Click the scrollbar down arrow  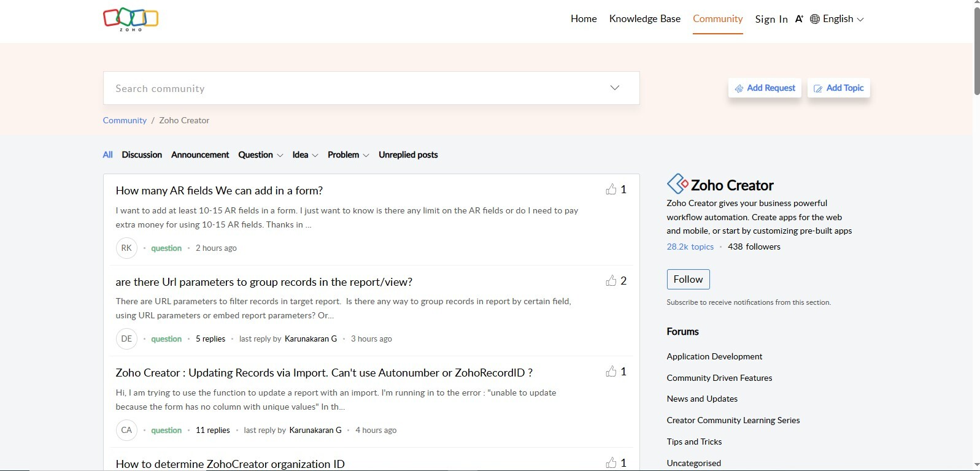pyautogui.click(x=976, y=465)
